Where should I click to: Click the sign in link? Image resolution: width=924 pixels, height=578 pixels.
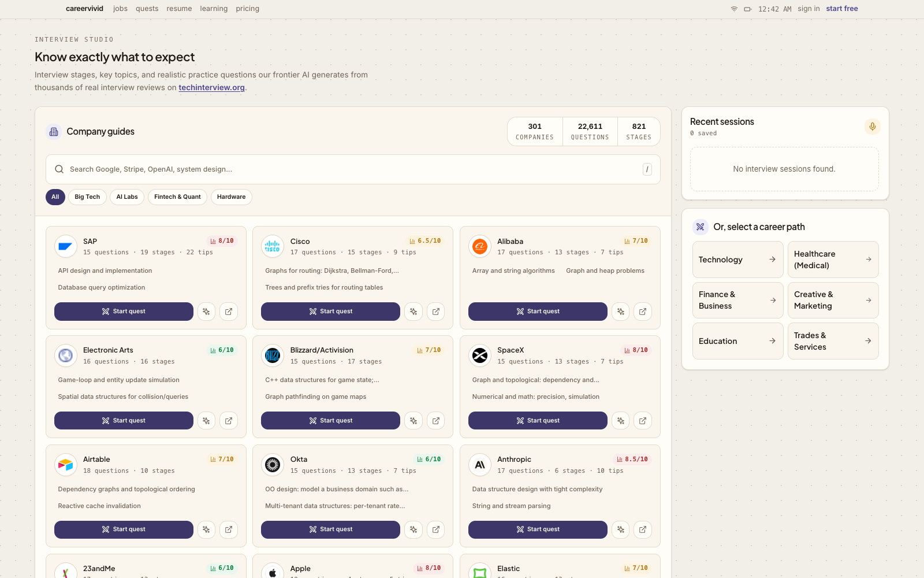point(808,9)
